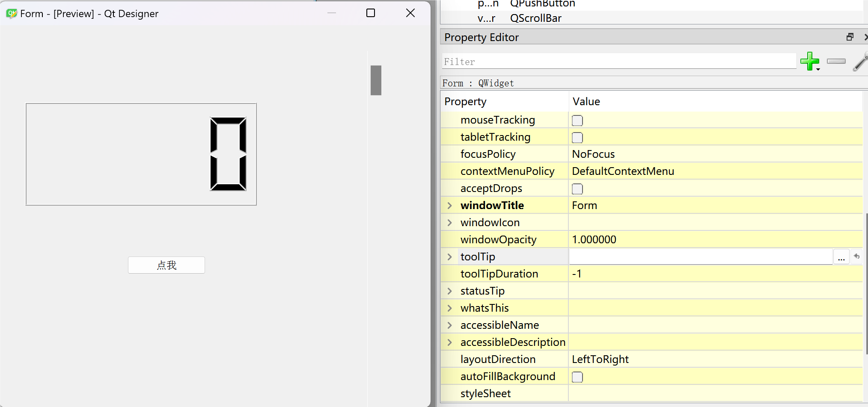868x407 pixels.
Task: Click the toolTip value edit field
Action: (x=701, y=257)
